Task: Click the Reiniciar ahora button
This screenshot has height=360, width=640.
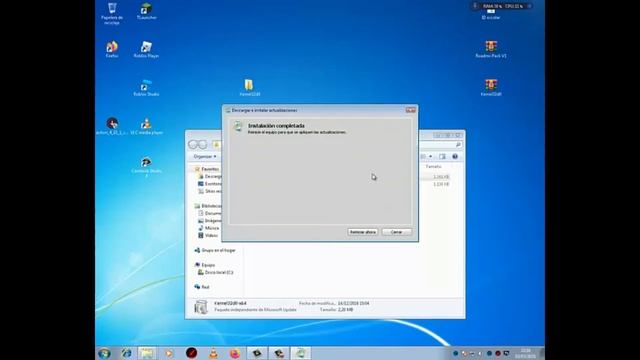Action: (362, 232)
